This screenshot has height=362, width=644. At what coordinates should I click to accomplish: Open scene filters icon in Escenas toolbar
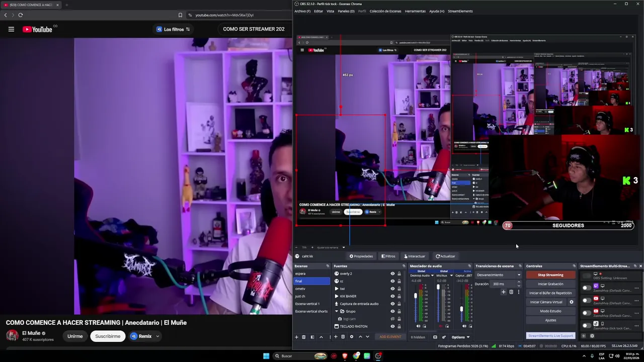pos(312,337)
